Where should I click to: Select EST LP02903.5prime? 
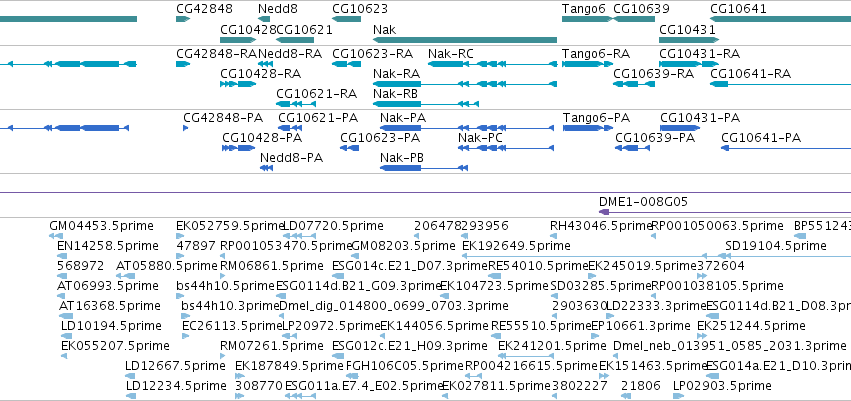679,396
